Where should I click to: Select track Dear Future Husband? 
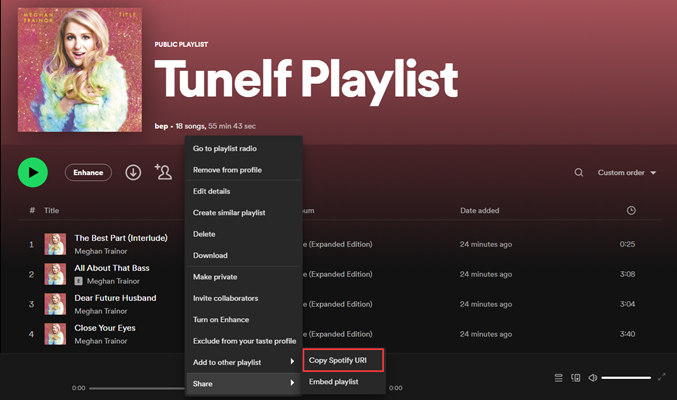115,298
